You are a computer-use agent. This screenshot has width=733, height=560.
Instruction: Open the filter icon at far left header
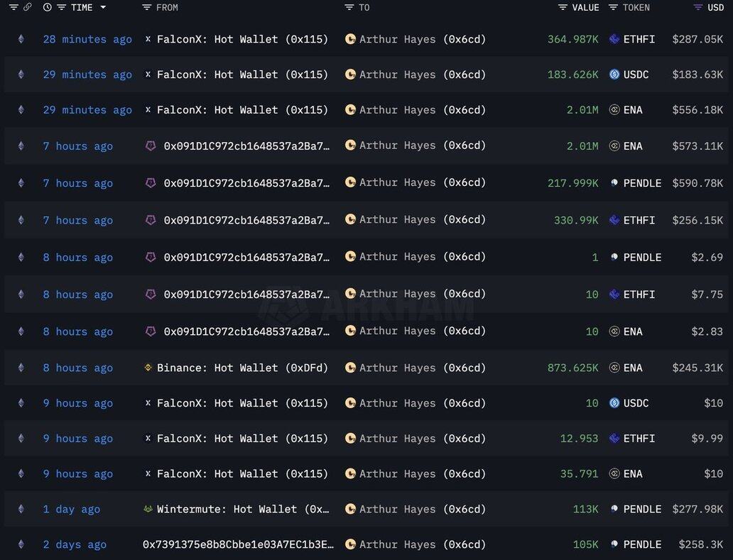point(13,7)
